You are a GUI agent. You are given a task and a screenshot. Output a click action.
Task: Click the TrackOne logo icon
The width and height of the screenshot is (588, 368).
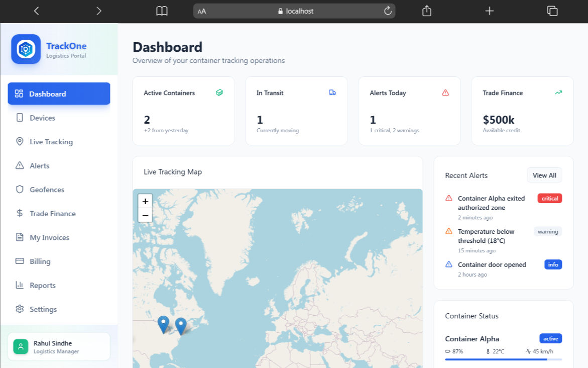click(26, 49)
